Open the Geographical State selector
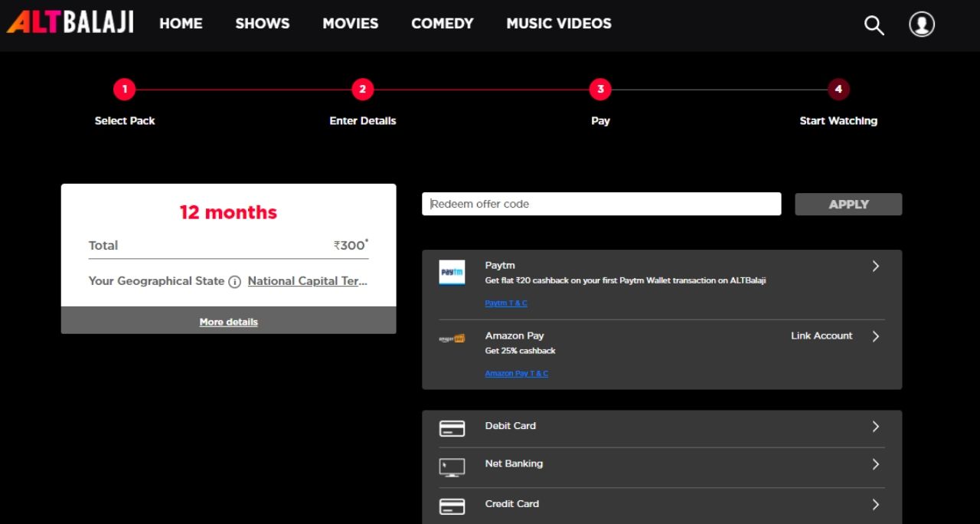Viewport: 980px width, 524px height. pyautogui.click(x=308, y=281)
